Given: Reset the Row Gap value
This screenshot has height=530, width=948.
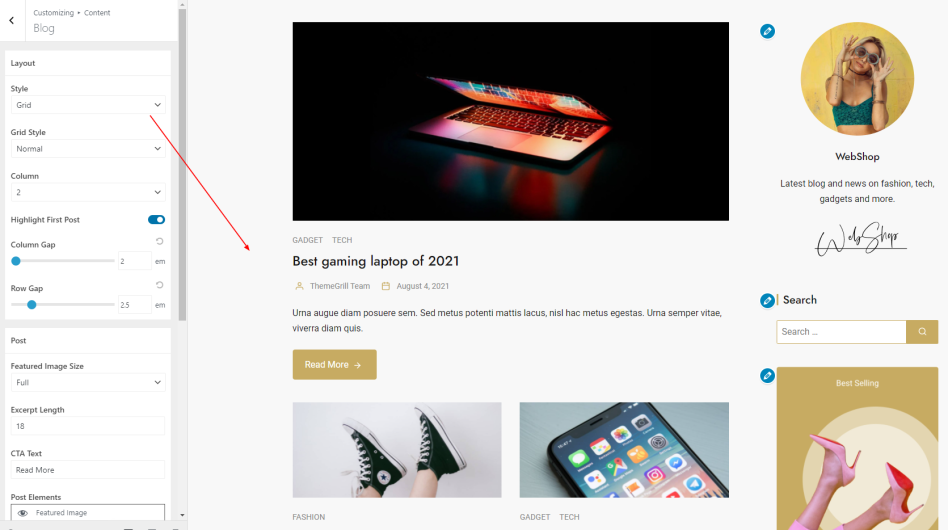Looking at the screenshot, I should [160, 285].
